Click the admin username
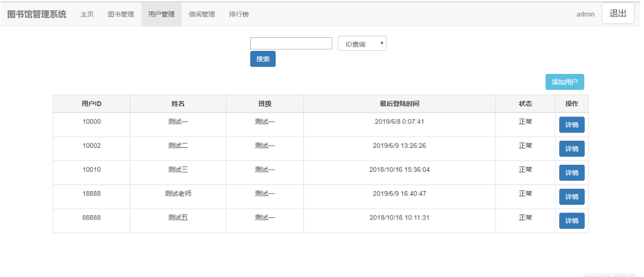The image size is (644, 277). pyautogui.click(x=585, y=14)
